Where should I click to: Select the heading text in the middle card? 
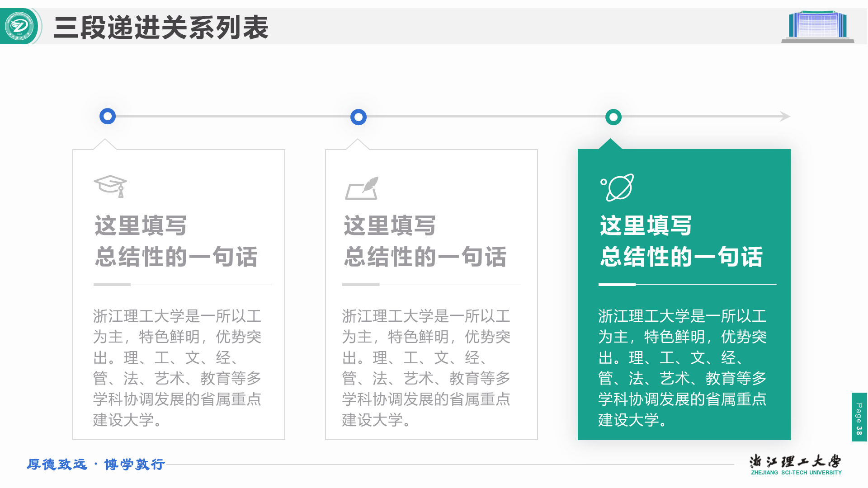pos(425,241)
